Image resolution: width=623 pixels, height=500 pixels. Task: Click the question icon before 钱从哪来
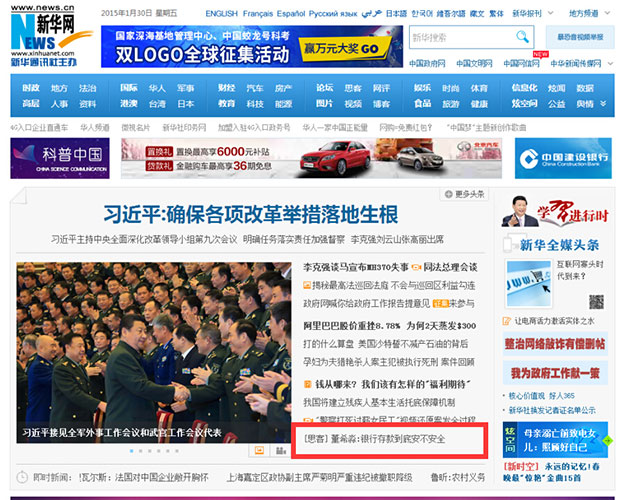point(307,384)
